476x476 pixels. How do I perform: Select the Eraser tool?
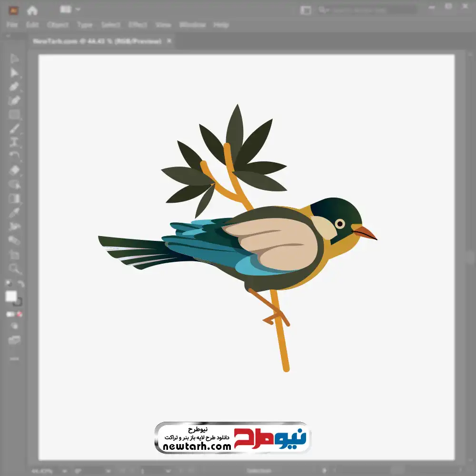(x=14, y=170)
